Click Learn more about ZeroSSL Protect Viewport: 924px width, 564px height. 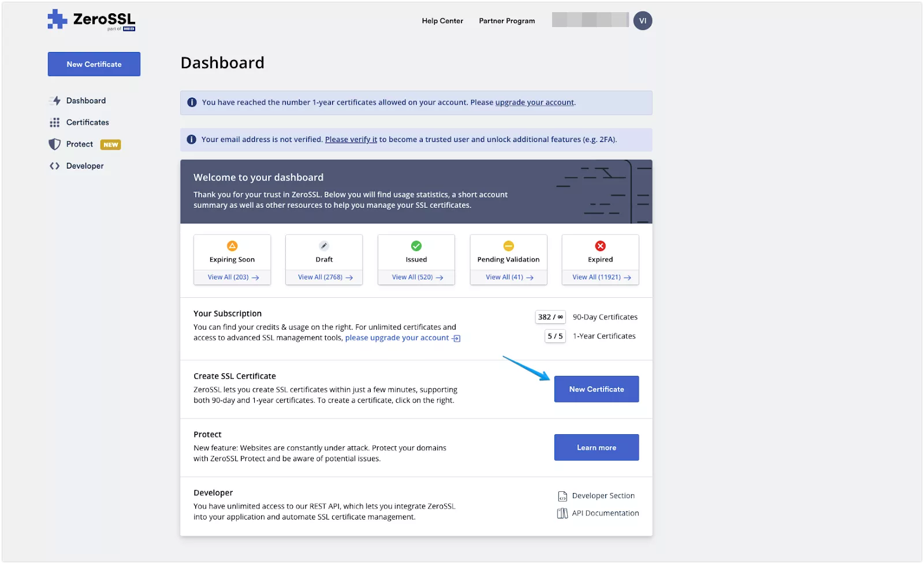596,447
